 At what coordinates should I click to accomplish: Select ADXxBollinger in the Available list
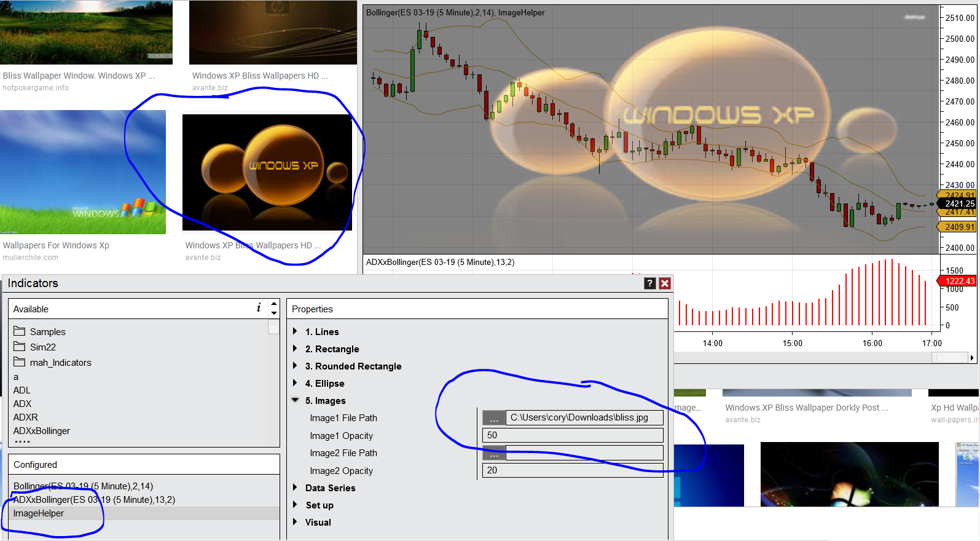[x=42, y=431]
